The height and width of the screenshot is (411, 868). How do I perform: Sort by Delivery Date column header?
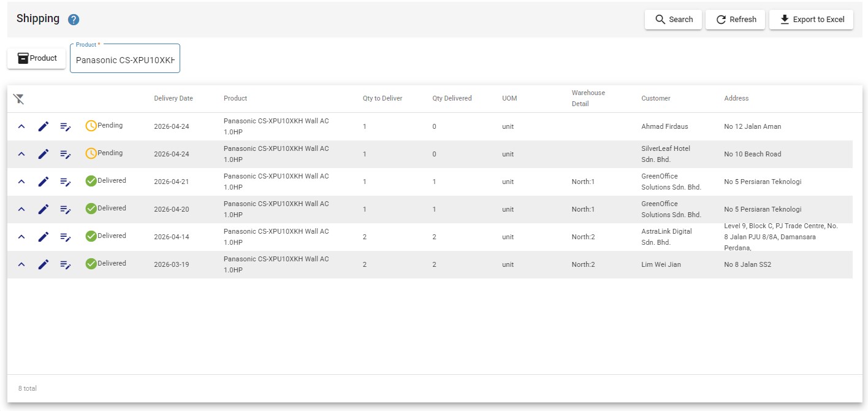coord(173,99)
